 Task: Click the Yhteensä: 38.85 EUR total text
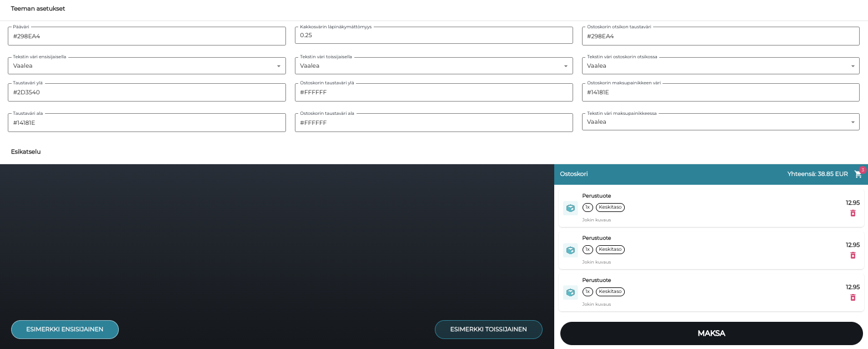tap(817, 174)
